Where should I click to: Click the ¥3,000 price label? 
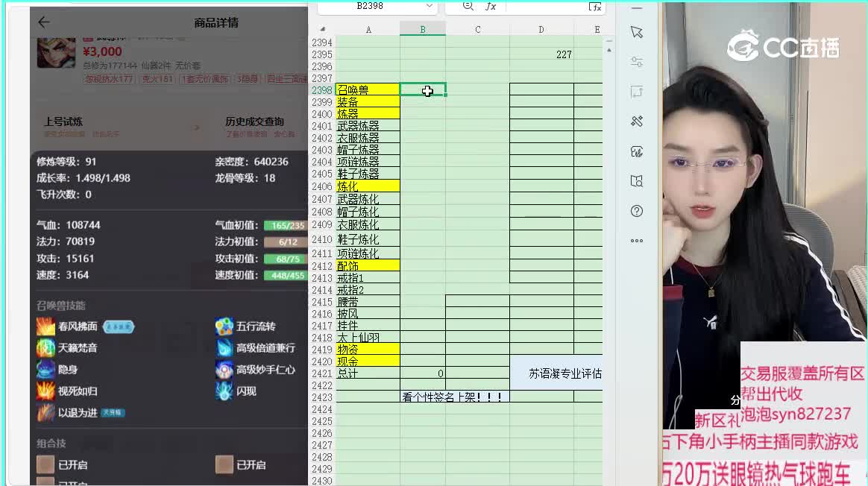pos(102,51)
